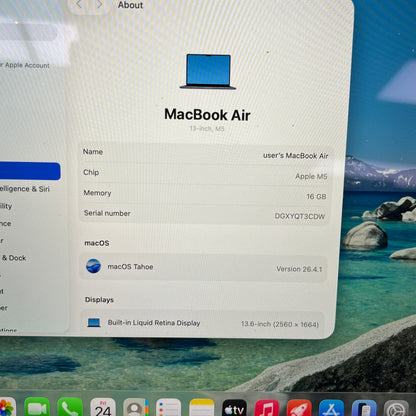Screen dimensions: 416x416
Task: Open the green Phone app in Dock
Action: point(70,407)
